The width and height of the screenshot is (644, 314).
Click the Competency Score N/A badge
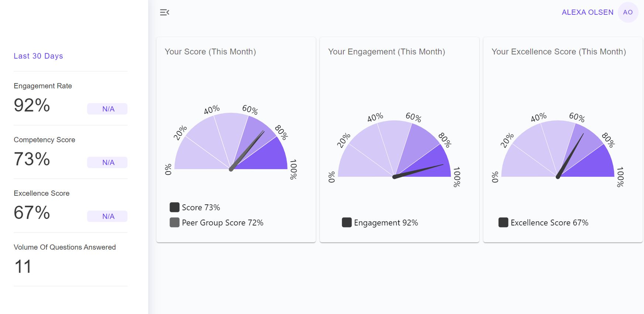(107, 162)
